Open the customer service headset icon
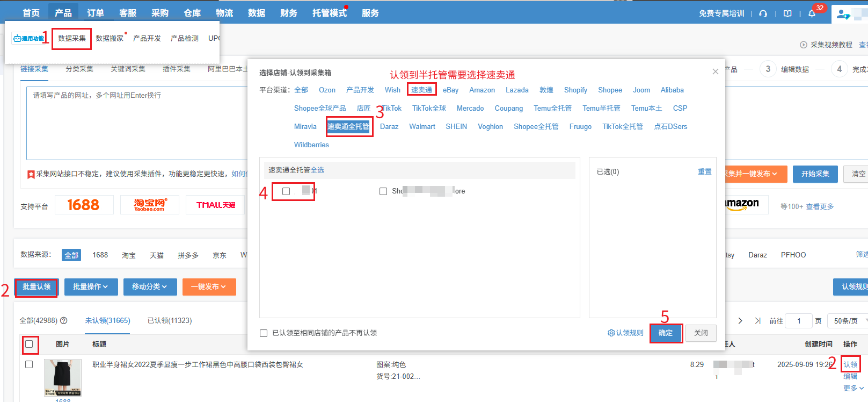 pyautogui.click(x=763, y=13)
